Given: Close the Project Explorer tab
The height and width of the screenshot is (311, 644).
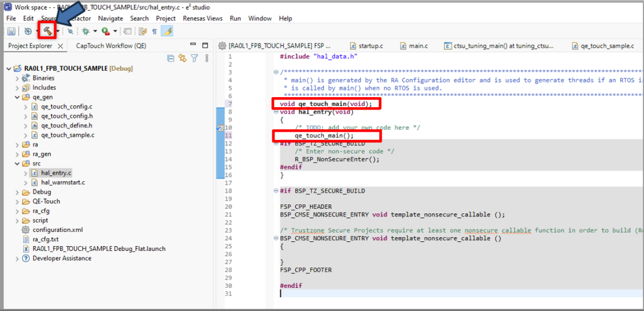Looking at the screenshot, I should pos(59,46).
